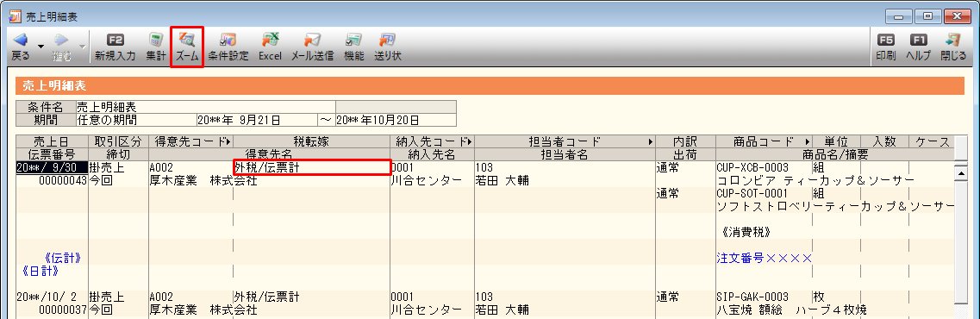This screenshot has width=980, height=319.
Task: Click the ケース column header
Action: pyautogui.click(x=932, y=142)
